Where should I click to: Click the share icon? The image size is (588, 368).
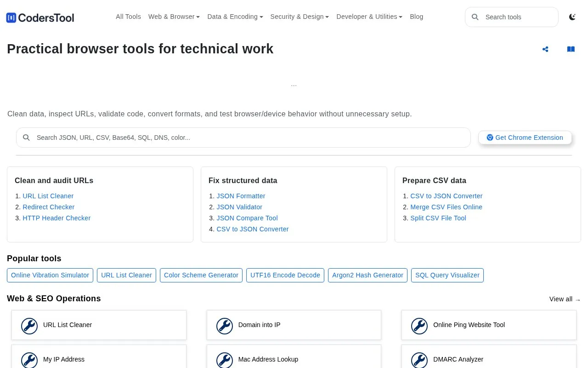click(x=545, y=49)
